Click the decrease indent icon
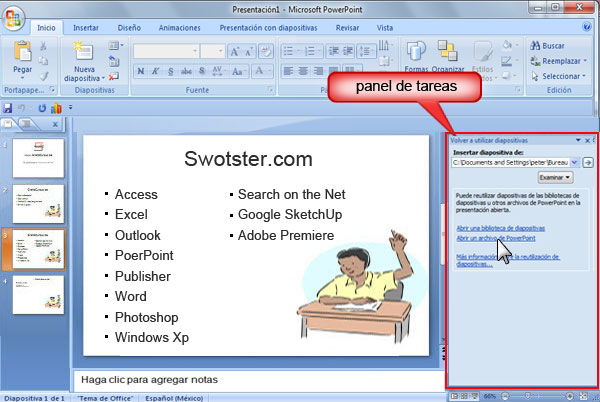Viewport: 600px width, 402px height. click(334, 51)
